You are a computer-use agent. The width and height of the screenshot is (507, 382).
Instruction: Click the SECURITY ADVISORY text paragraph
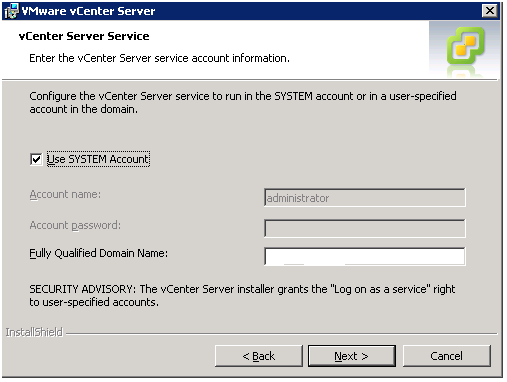tap(242, 296)
